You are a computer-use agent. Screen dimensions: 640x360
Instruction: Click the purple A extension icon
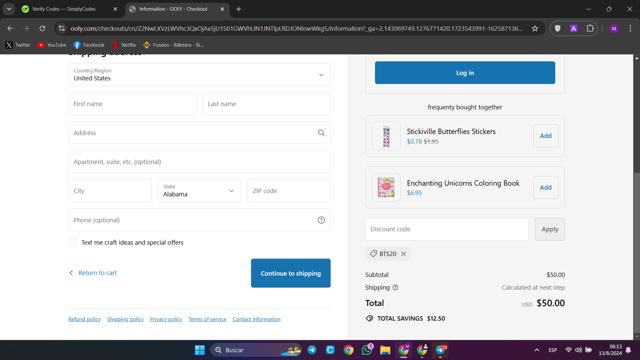pos(574,29)
